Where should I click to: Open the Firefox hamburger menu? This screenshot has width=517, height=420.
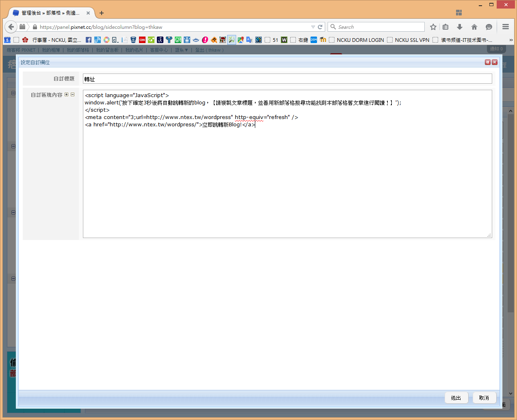pyautogui.click(x=506, y=27)
